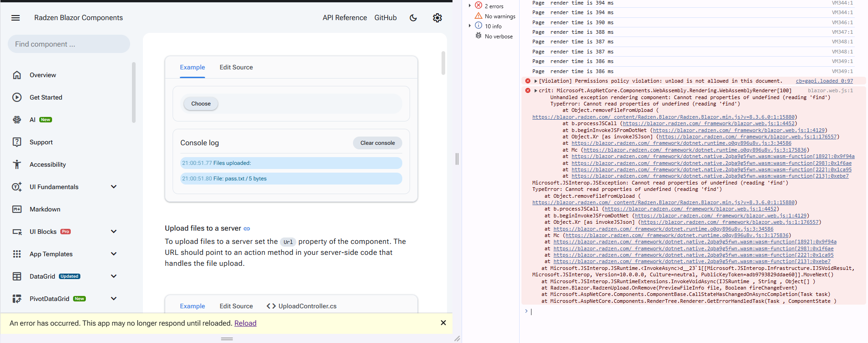
Task: Expand the DataGrid section chevron
Action: (114, 276)
